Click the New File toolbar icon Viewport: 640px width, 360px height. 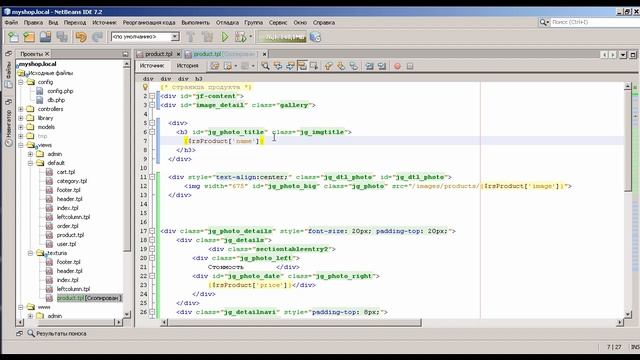coord(13,37)
